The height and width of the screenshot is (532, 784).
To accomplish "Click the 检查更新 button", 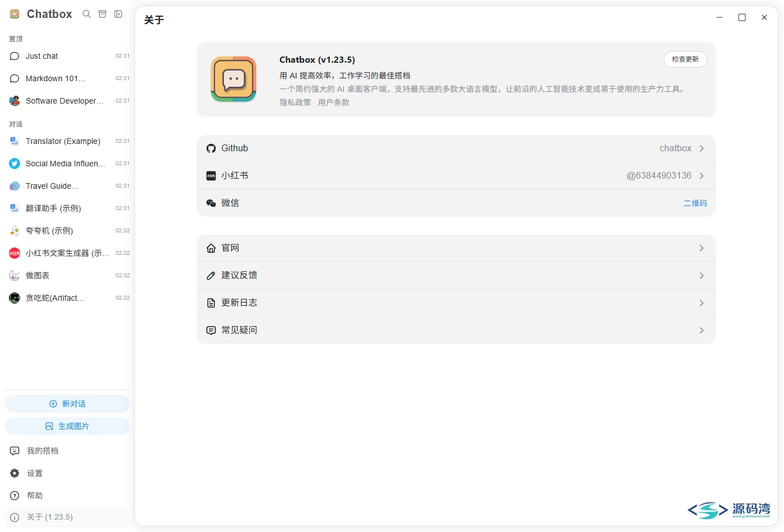I will pyautogui.click(x=685, y=59).
